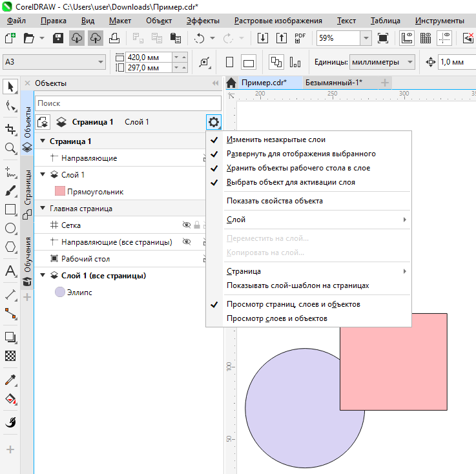Pick the Rectangle tool from the toolbox
The image size is (476, 474).
10,209
